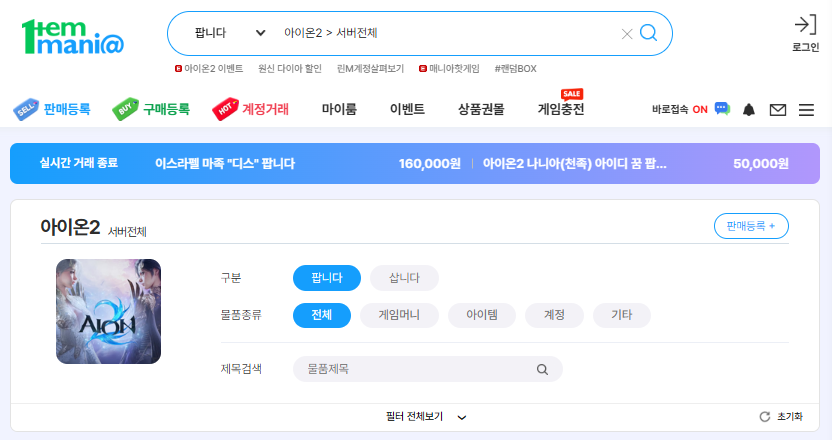This screenshot has height=440, width=832.
Task: Click the 물품제목 title search field
Action: coord(428,369)
